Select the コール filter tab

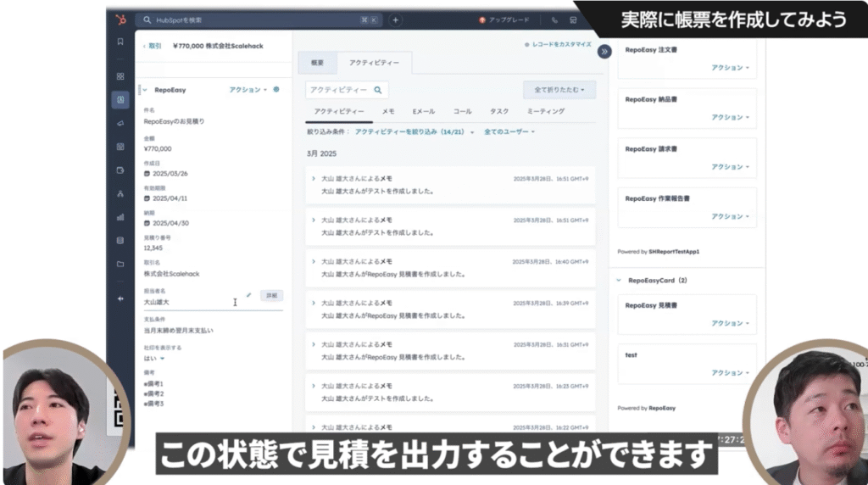462,111
